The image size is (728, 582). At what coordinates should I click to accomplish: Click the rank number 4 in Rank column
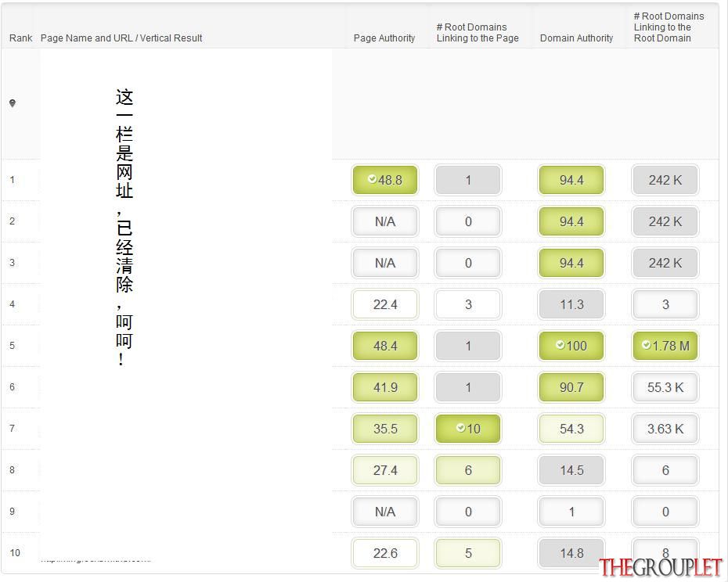pyautogui.click(x=12, y=304)
